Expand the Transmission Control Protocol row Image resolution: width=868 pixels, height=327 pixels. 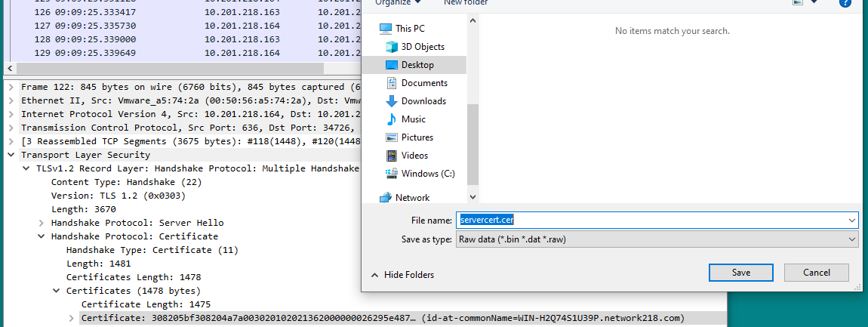[x=11, y=128]
